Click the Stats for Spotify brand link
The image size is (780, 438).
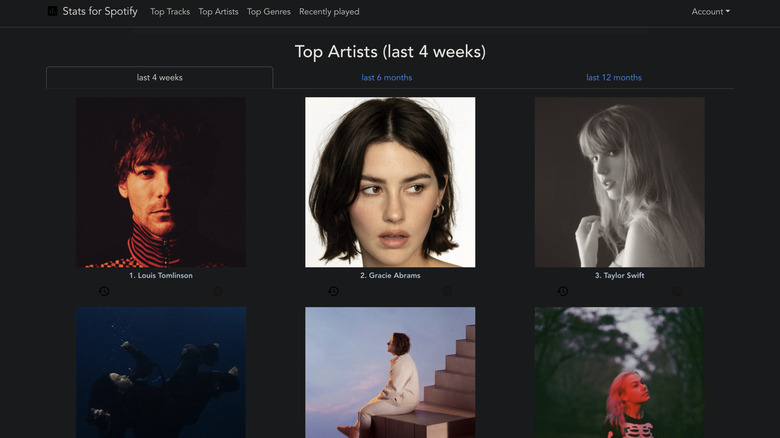[x=100, y=12]
